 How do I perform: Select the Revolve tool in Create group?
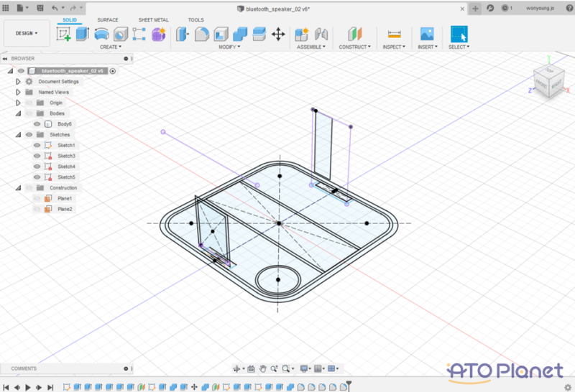(102, 34)
